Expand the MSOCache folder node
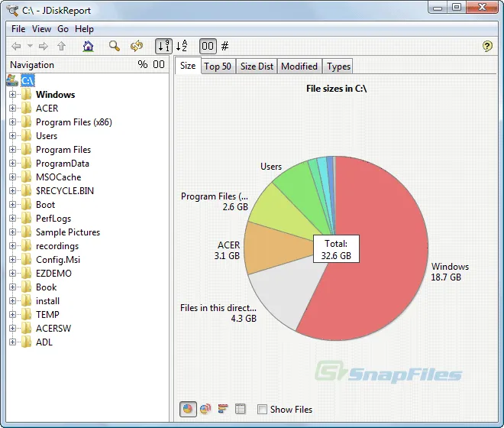 point(12,177)
